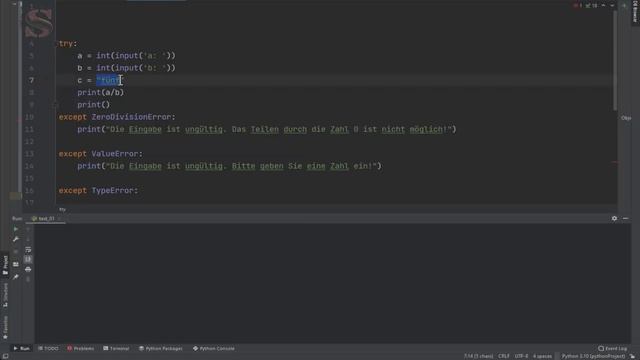Click the empty print() call on line 9
This screenshot has height=360, width=640.
(x=93, y=105)
